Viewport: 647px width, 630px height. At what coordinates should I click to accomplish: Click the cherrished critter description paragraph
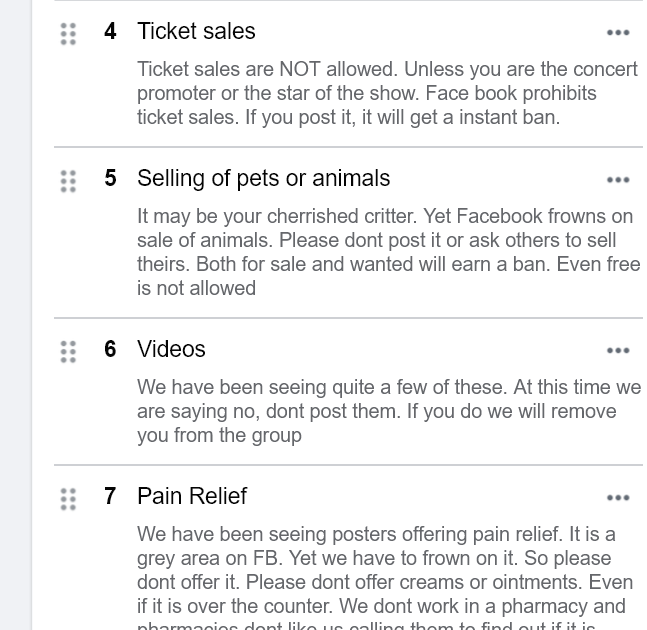[384, 252]
